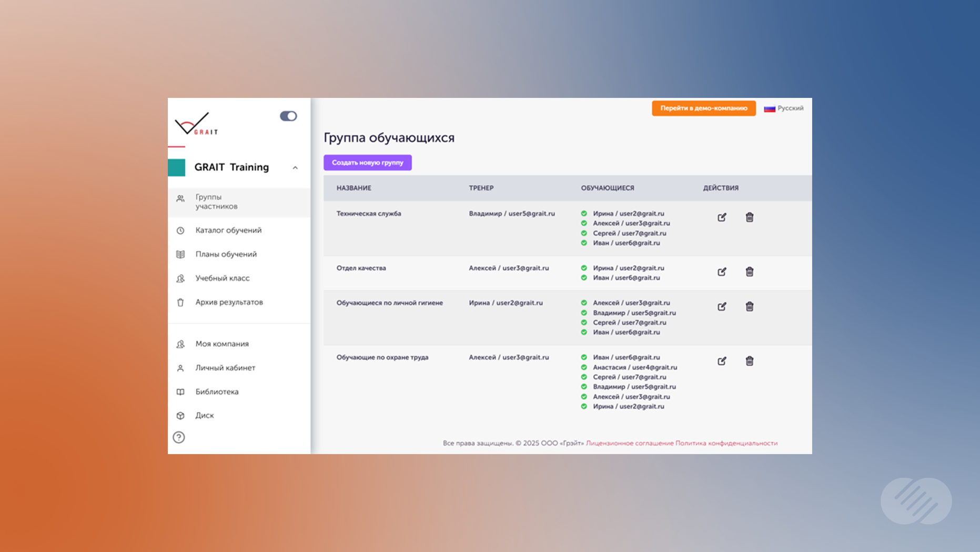Open Каталог обучений menu item
The height and width of the screenshot is (552, 980).
tap(228, 230)
